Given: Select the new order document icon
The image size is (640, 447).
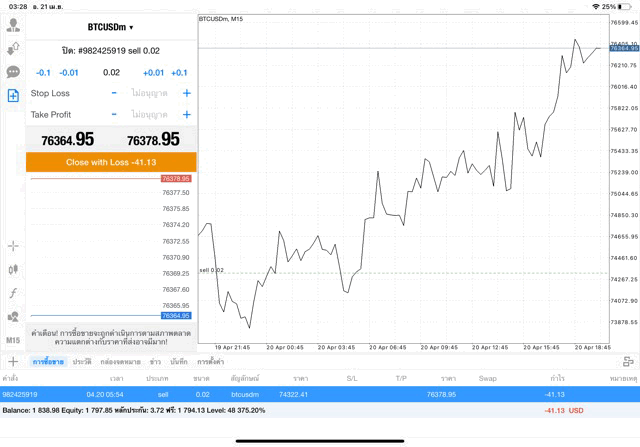Looking at the screenshot, I should click(x=13, y=96).
